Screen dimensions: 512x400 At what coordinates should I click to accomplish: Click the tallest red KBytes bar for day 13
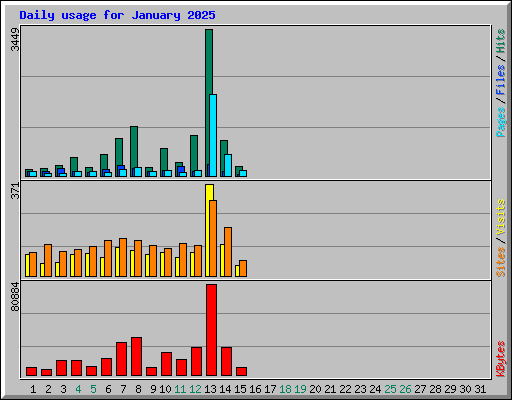[211, 330]
